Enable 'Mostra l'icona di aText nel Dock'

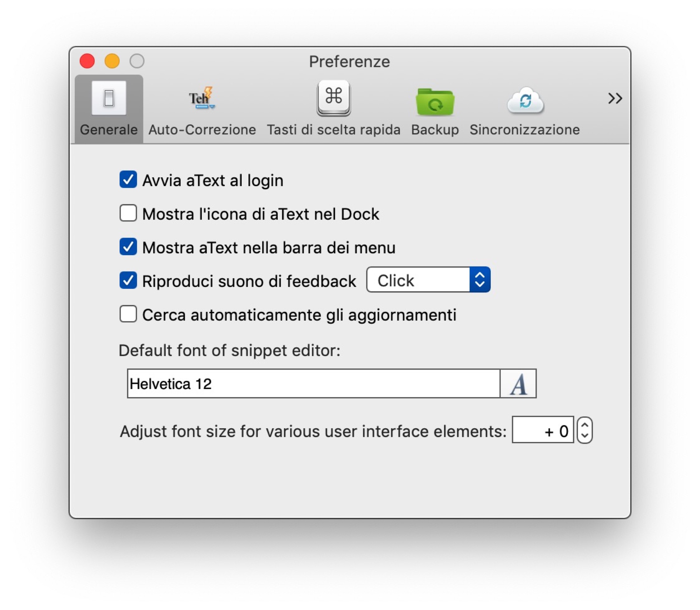tap(128, 213)
